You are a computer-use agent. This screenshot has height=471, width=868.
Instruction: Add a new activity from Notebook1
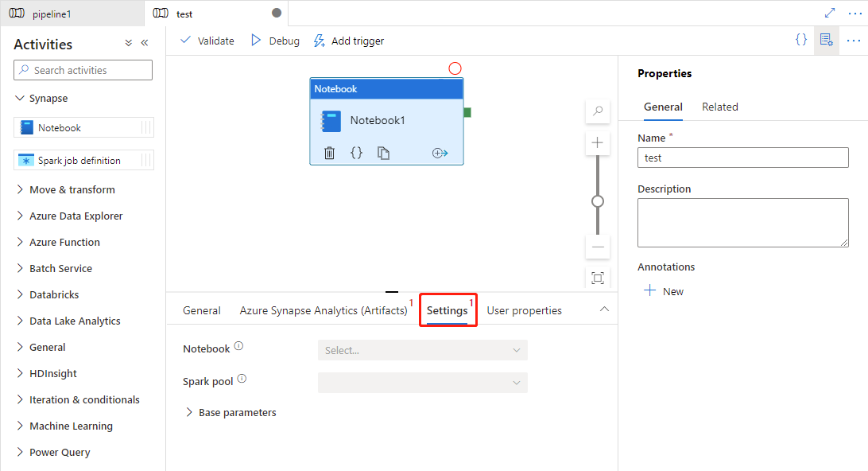coord(440,152)
